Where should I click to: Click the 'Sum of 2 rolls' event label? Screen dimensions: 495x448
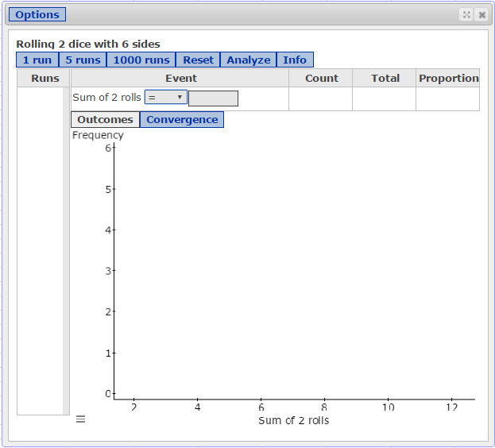pyautogui.click(x=106, y=98)
